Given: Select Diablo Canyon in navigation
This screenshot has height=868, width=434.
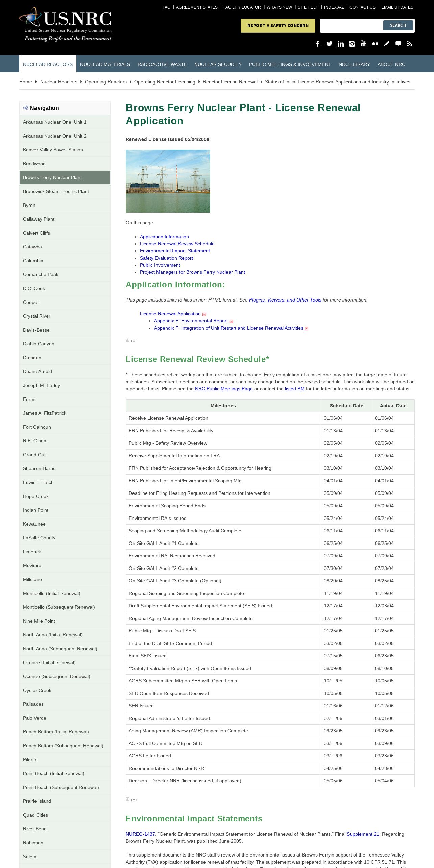Looking at the screenshot, I should (x=65, y=344).
